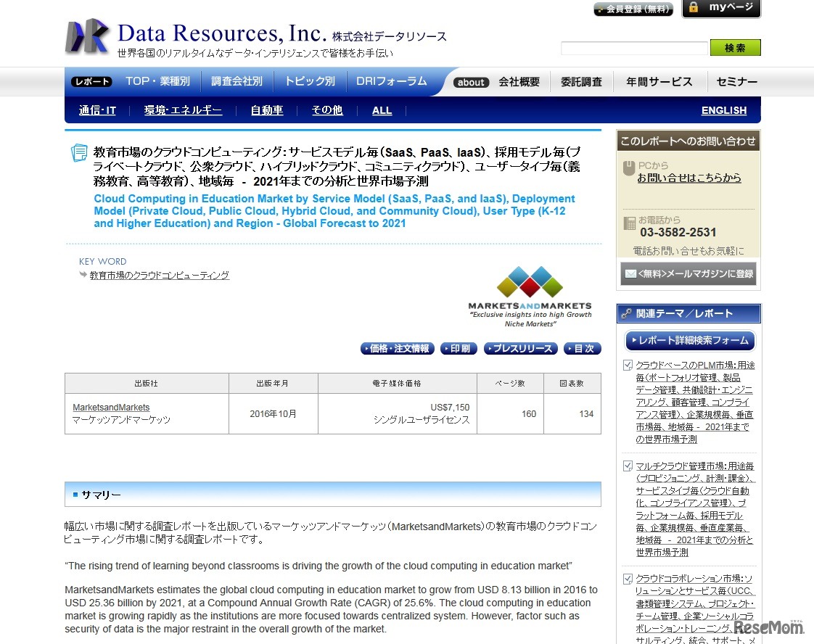Screen dimensions: 814x644
Task: Open the レポート詳細検索フォーム button
Action: point(690,341)
